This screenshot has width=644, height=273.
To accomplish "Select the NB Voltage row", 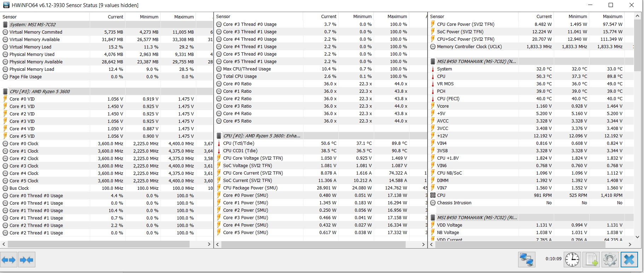I will (x=531, y=233).
